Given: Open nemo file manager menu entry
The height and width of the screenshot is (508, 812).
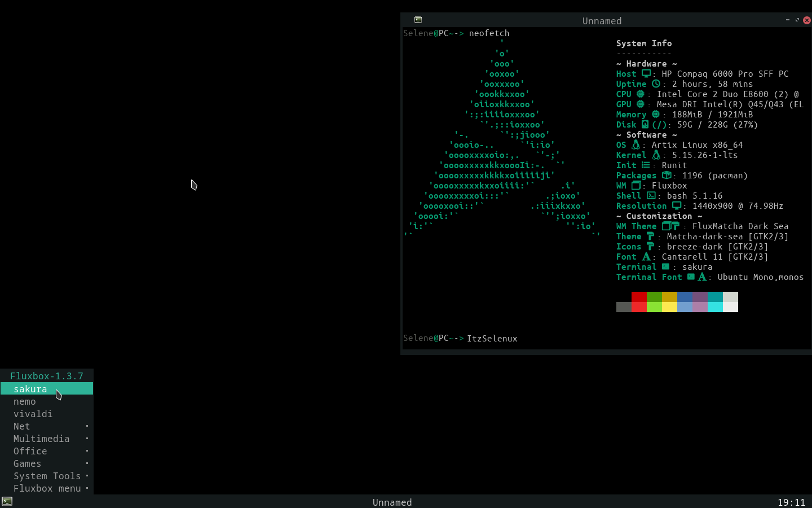Looking at the screenshot, I should [x=47, y=401].
